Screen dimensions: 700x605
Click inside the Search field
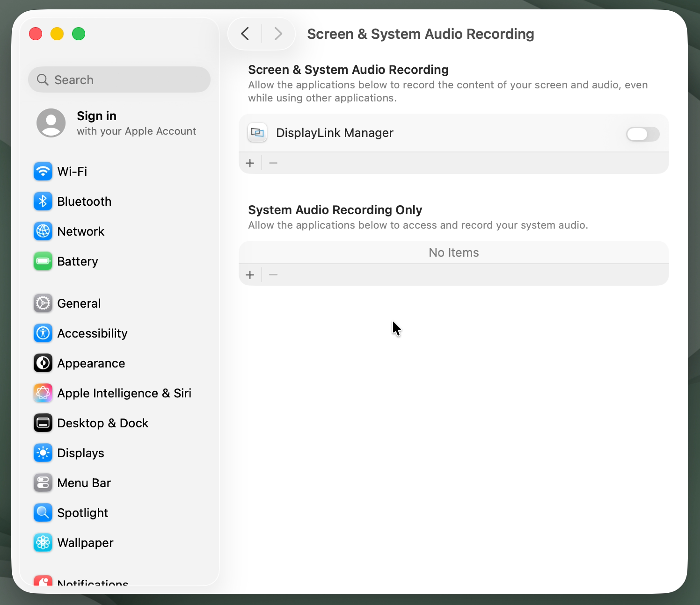[119, 79]
